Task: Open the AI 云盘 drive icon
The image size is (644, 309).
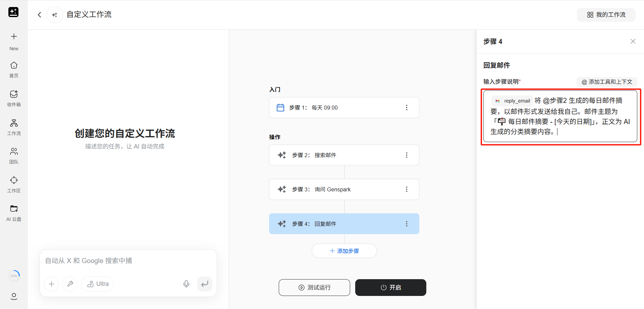Action: point(14,209)
